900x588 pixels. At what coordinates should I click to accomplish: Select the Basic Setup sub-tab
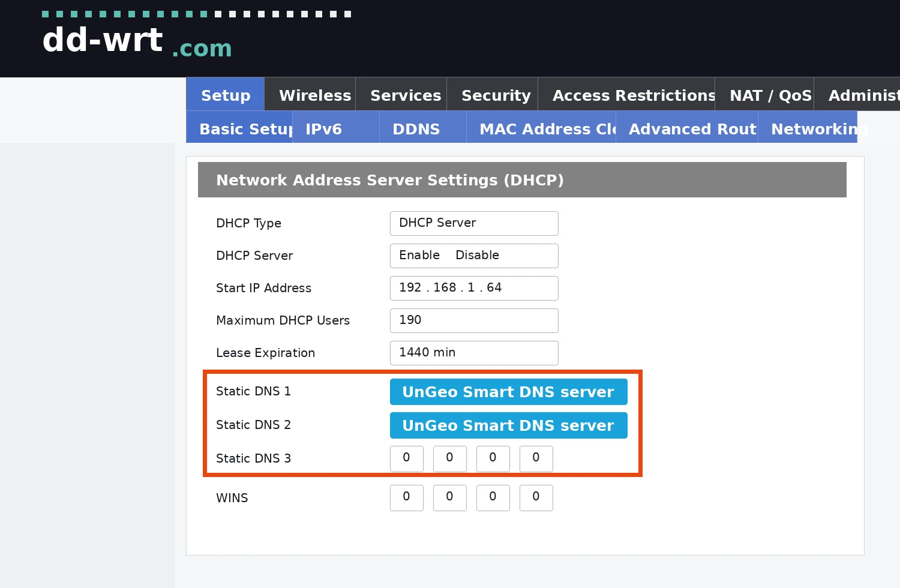tap(239, 127)
